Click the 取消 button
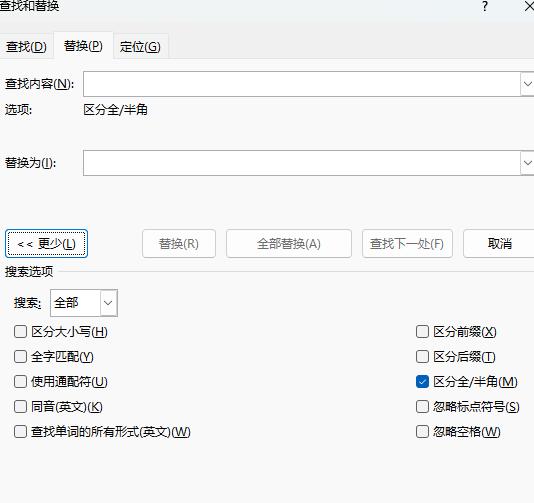 point(499,243)
